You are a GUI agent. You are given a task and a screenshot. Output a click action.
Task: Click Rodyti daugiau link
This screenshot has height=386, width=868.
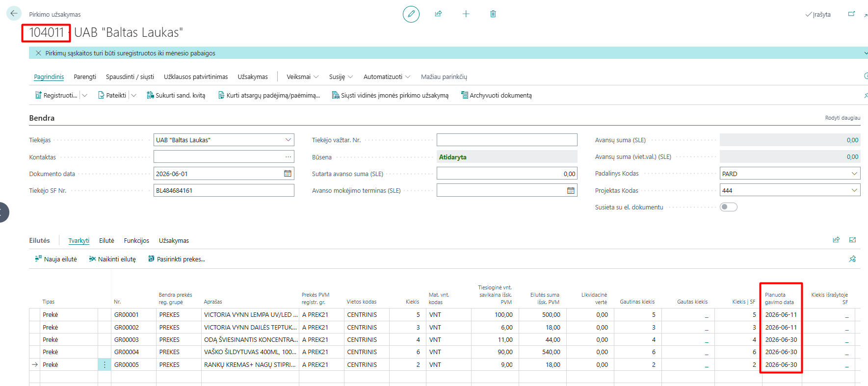click(842, 118)
